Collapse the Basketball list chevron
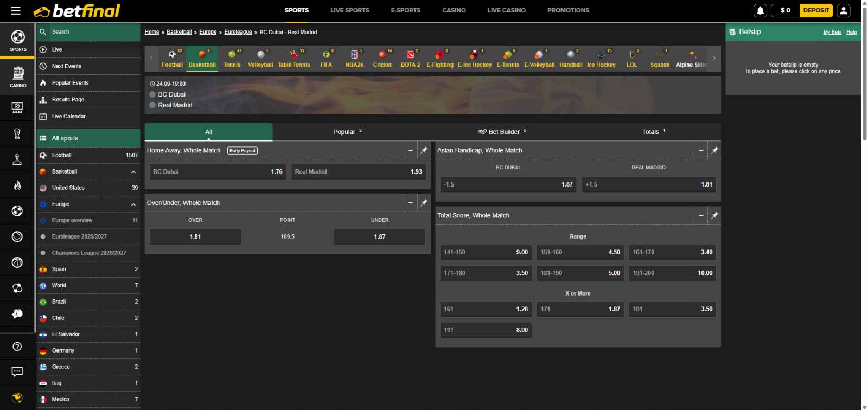 coord(133,172)
